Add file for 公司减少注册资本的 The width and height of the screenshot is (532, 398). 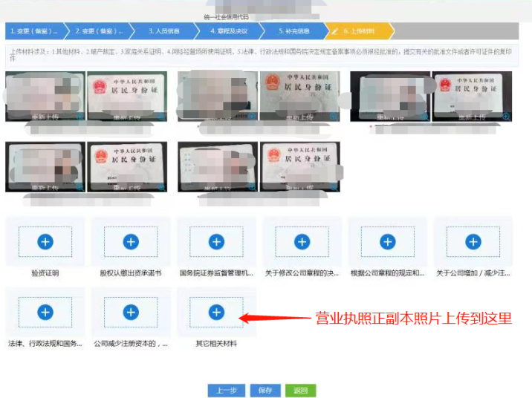(131, 313)
